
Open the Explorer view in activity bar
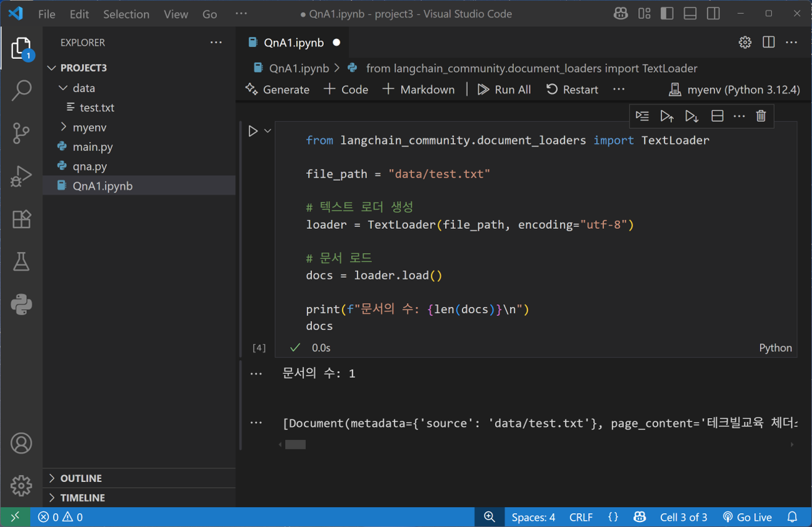pyautogui.click(x=21, y=49)
